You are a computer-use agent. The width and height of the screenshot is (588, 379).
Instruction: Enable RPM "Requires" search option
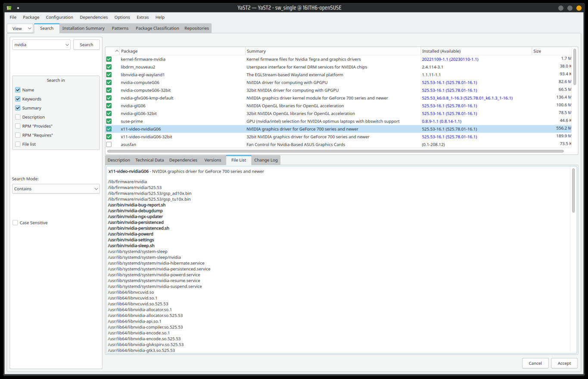pos(18,135)
